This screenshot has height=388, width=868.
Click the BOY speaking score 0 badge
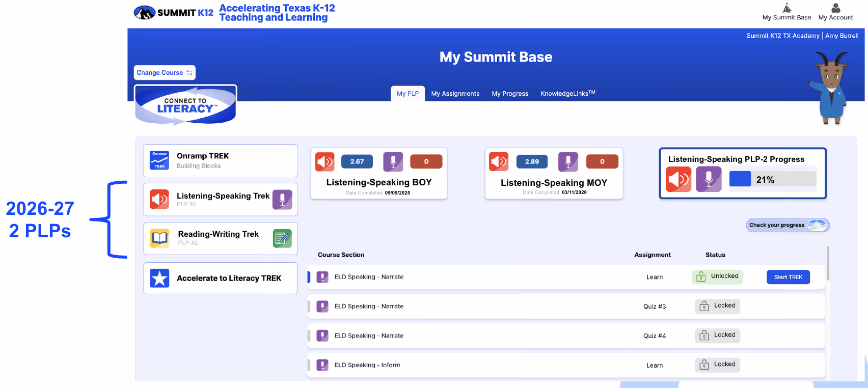point(426,161)
